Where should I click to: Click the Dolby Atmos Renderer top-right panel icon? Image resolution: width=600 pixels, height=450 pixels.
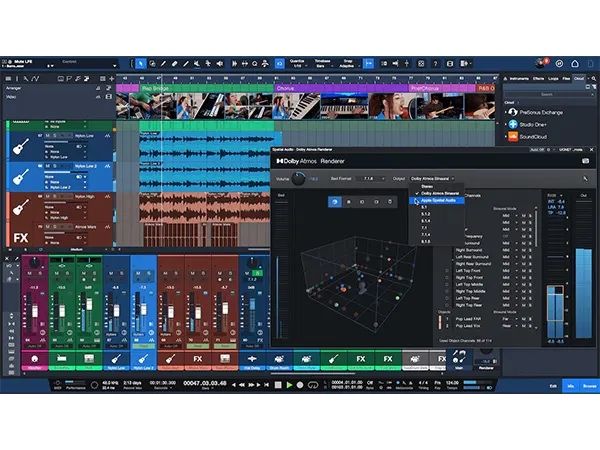pyautogui.click(x=585, y=161)
